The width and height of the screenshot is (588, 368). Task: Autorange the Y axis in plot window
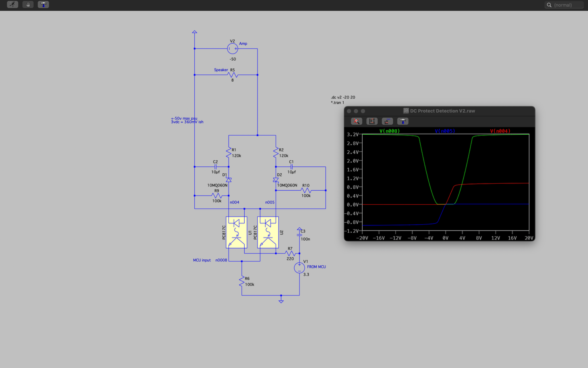click(372, 121)
